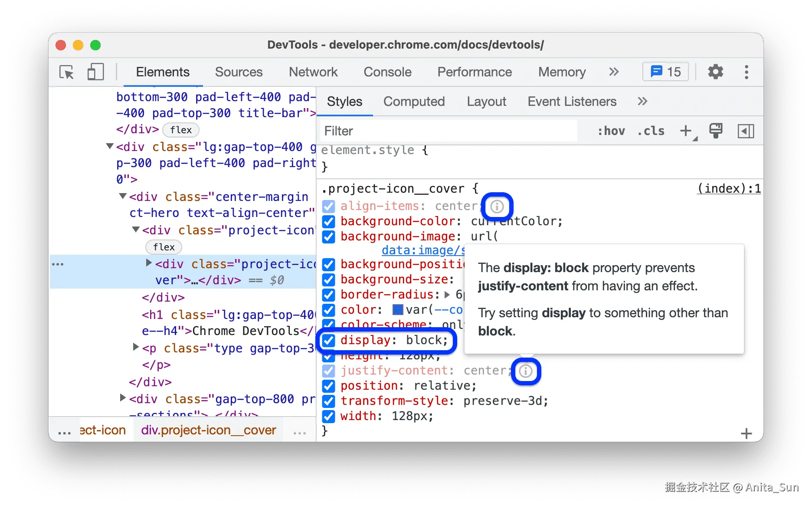Select the h1 Chrome DevTools node
Viewport: 812px width, 506px height.
pyautogui.click(x=228, y=323)
